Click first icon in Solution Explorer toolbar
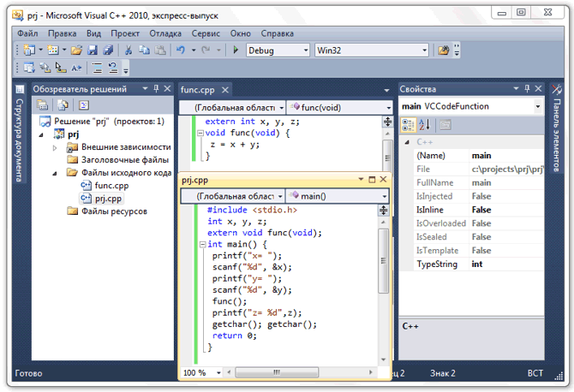This screenshot has height=392, width=574. [x=42, y=105]
